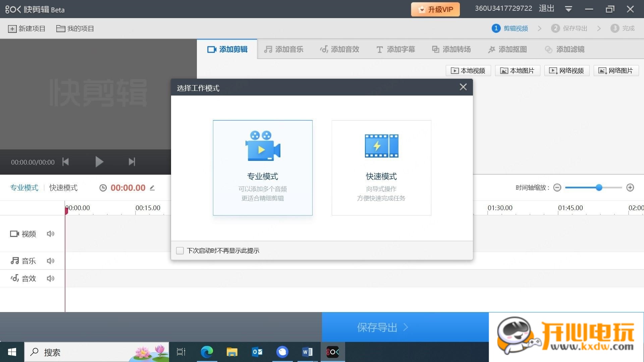Click the 升级VIP button
644x362 pixels.
pyautogui.click(x=435, y=9)
